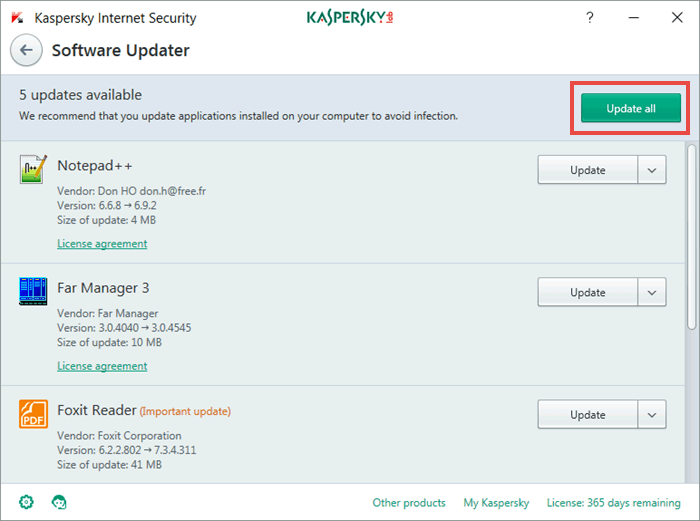Open the Help question mark icon
The height and width of the screenshot is (521, 700).
590,17
